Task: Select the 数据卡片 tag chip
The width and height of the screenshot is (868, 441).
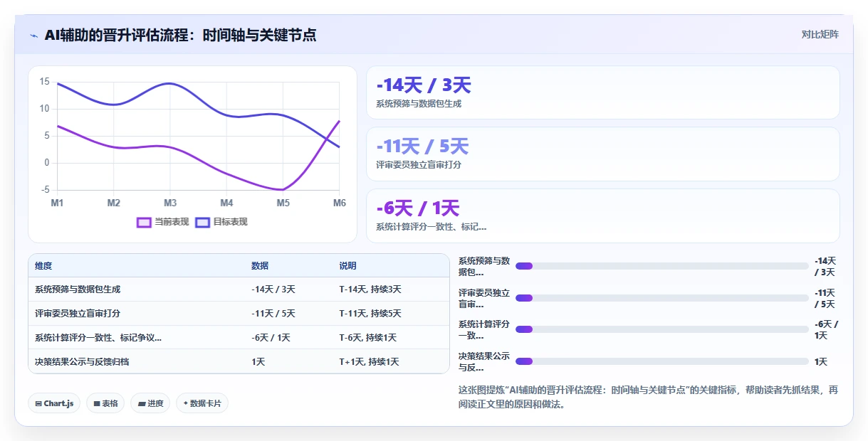Action: (202, 403)
